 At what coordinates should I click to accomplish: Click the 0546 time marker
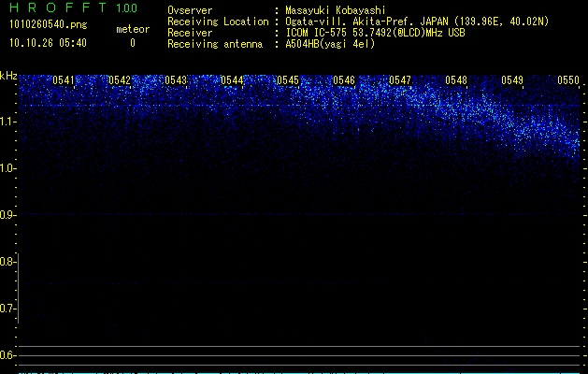(344, 80)
